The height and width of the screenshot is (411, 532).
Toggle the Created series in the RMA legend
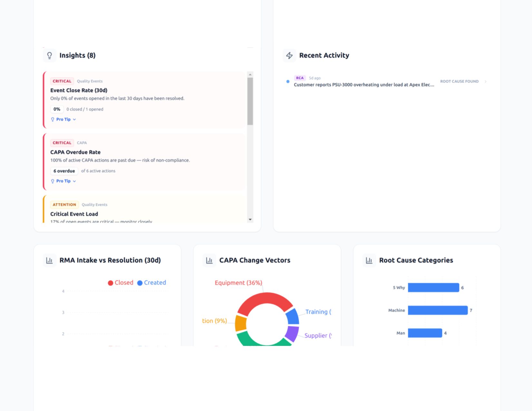[152, 283]
